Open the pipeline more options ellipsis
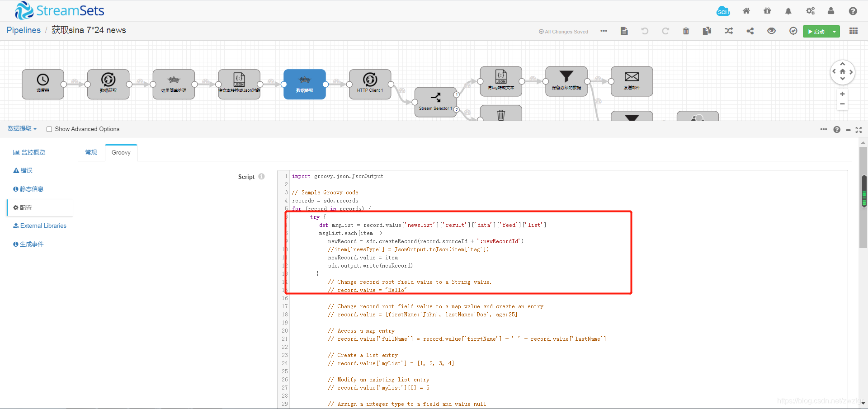 pos(604,31)
